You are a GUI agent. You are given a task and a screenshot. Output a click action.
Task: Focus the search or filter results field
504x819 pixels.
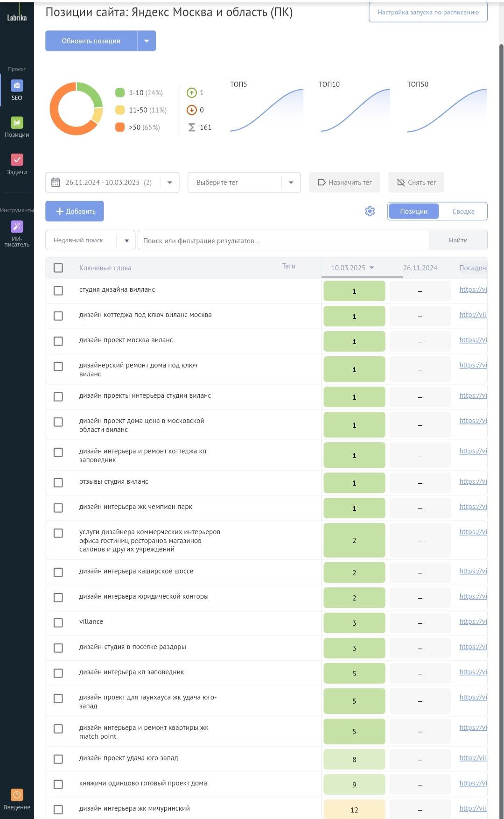pos(283,240)
